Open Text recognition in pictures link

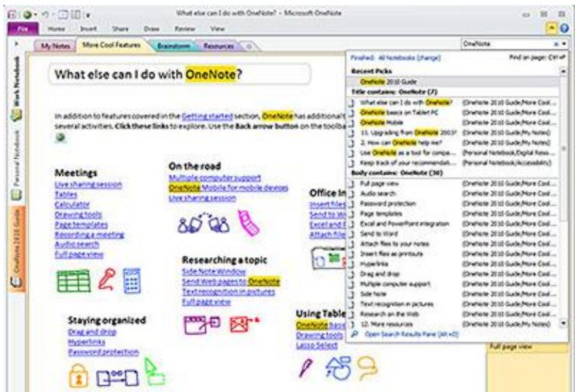[x=229, y=291]
